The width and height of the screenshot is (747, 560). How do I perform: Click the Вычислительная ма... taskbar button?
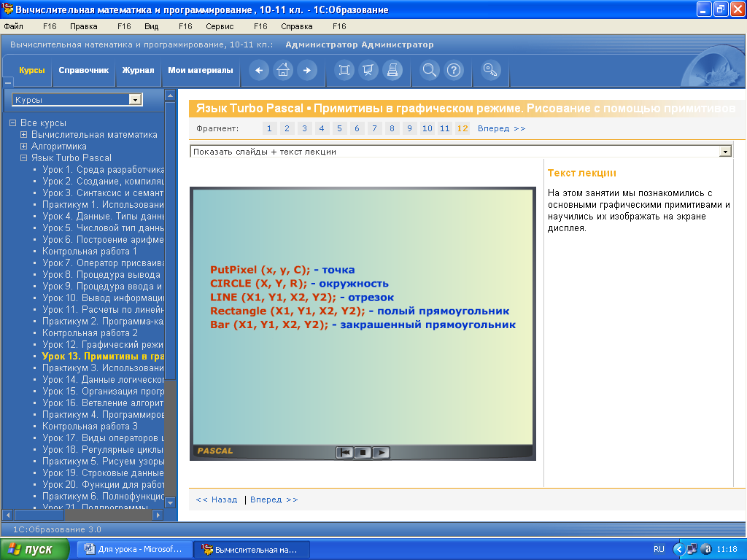(x=252, y=549)
